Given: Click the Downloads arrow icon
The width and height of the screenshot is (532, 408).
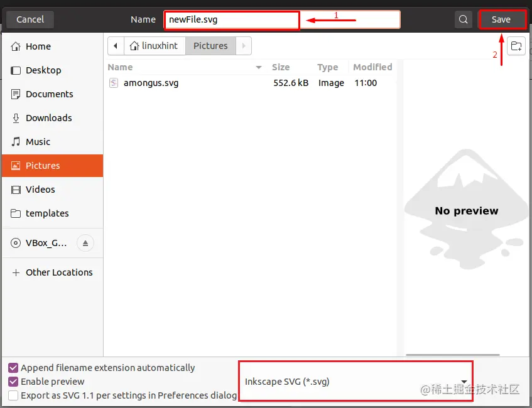Looking at the screenshot, I should pyautogui.click(x=16, y=118).
